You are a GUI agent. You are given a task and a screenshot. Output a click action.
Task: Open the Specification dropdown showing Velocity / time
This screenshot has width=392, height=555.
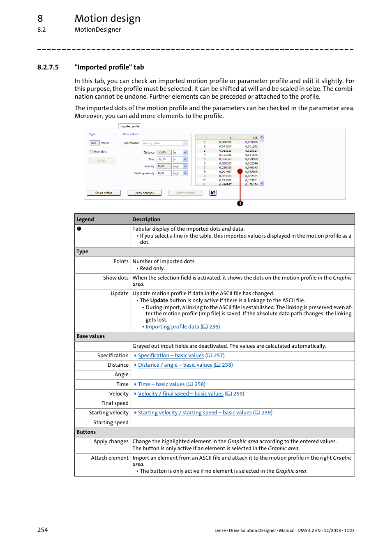point(165,143)
